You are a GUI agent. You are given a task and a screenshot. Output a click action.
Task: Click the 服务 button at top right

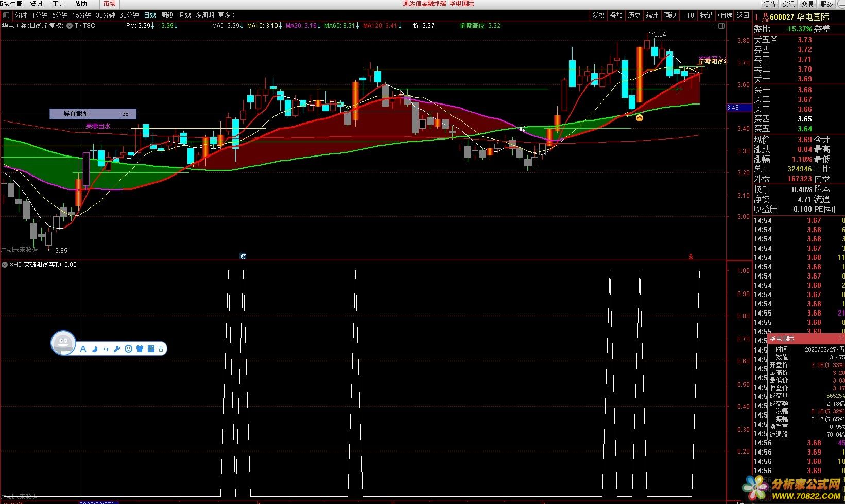(826, 4)
